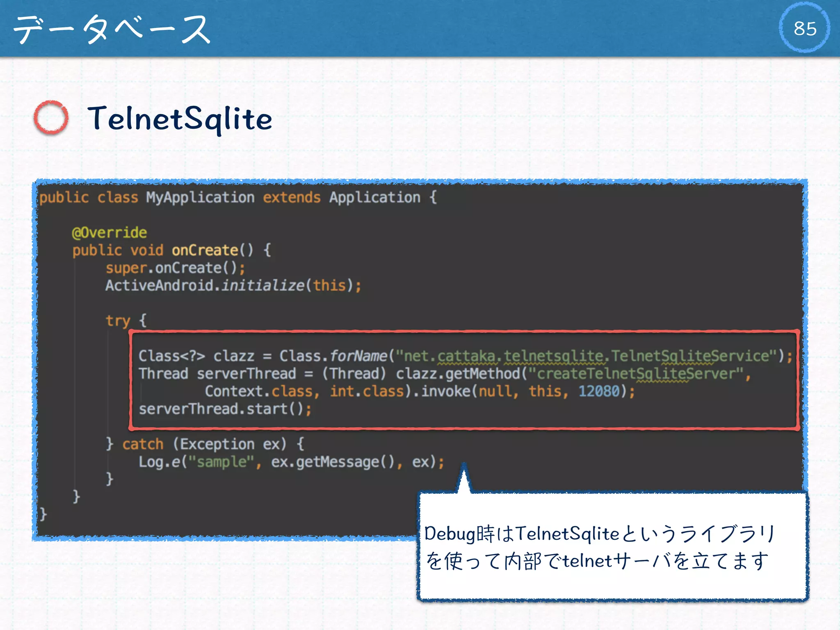Image resolution: width=840 pixels, height=630 pixels.
Task: Click the Log.e sample logging line
Action: click(x=291, y=462)
